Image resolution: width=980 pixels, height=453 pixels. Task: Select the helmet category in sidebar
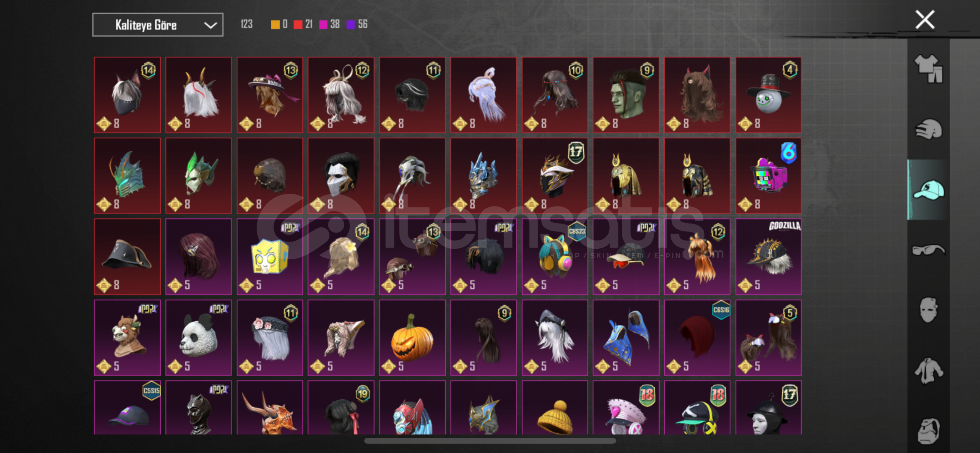(928, 129)
